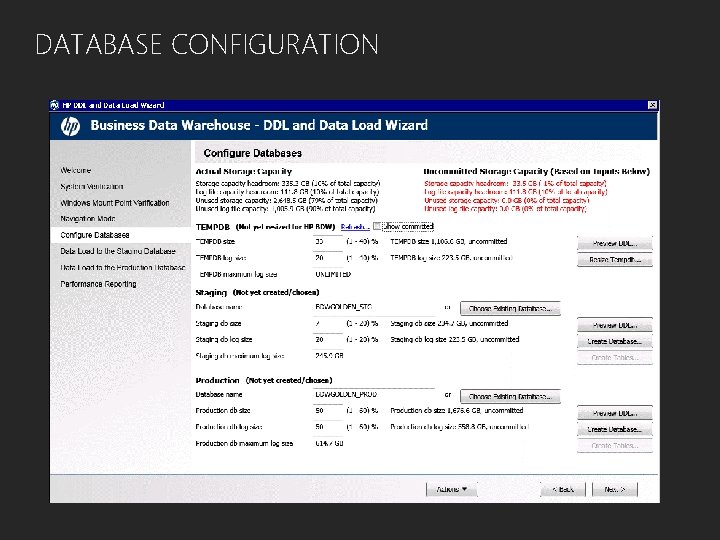Click the Production database name field
This screenshot has width=720, height=540.
click(375, 394)
